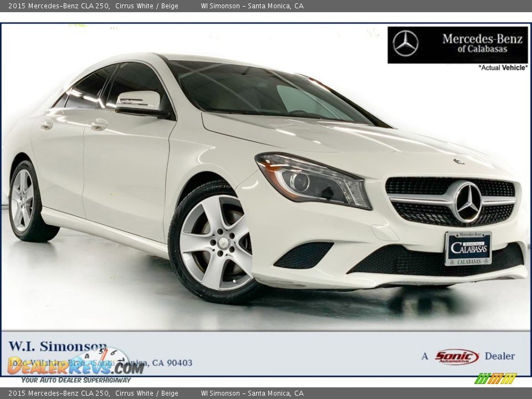Viewport: 532px width, 399px height.
Task: Click the Calabasas dealer license plate
Action: [x=468, y=248]
